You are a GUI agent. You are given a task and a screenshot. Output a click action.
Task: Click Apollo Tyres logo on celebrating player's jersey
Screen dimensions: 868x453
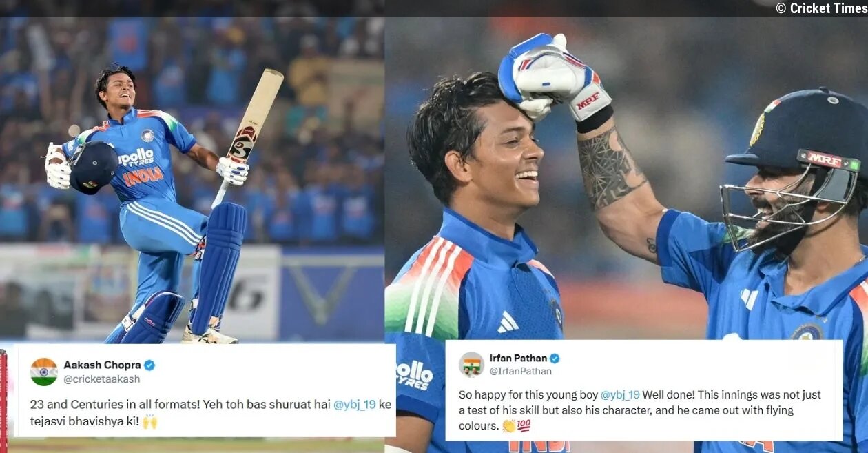[136, 158]
